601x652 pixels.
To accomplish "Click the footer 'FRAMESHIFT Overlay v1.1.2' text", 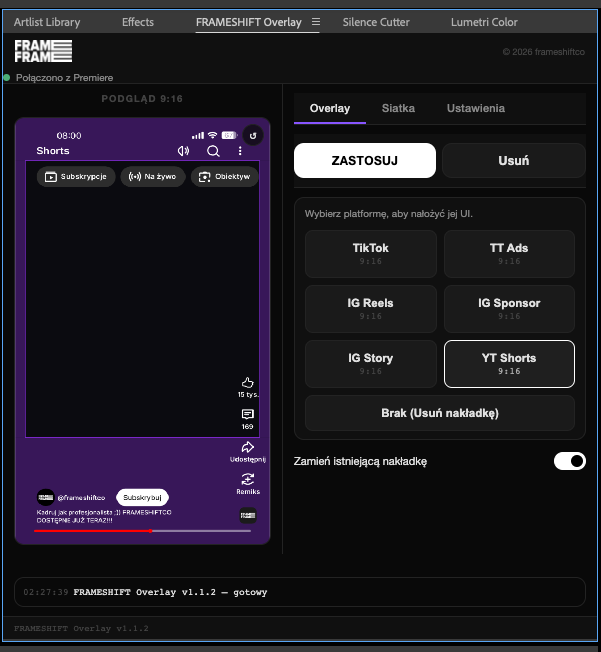I will [x=81, y=628].
